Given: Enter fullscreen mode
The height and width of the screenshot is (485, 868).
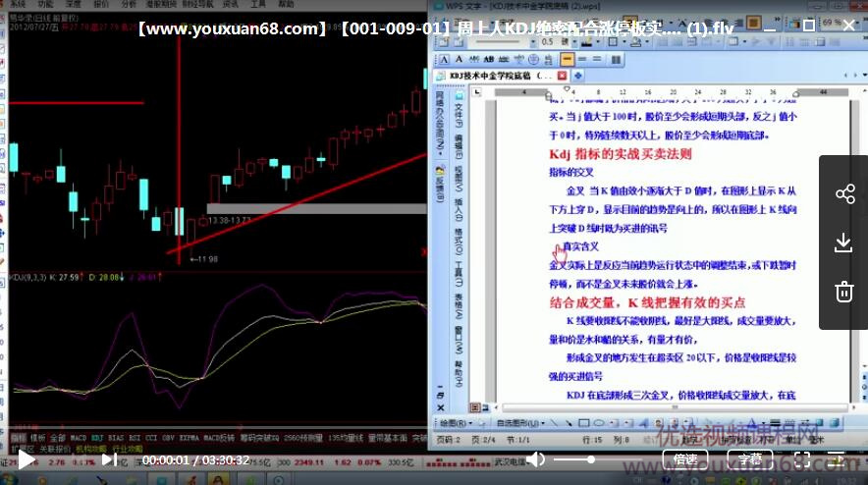Looking at the screenshot, I should click(801, 459).
